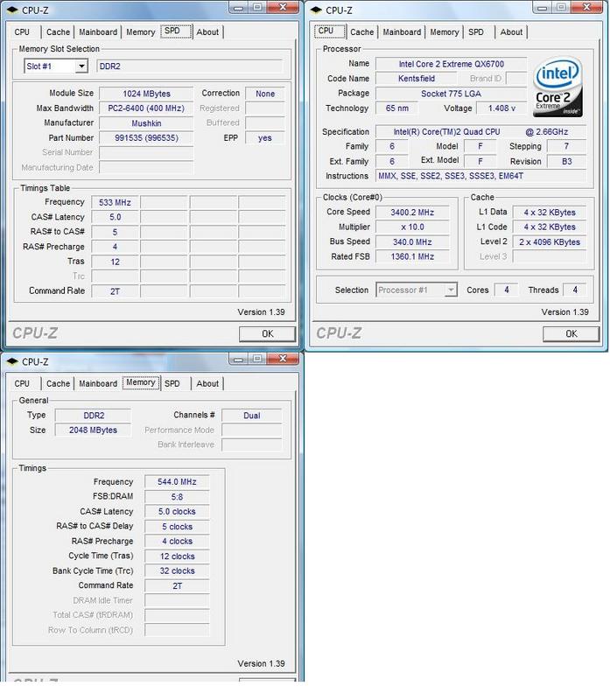
Task: Click OK in the SPD window
Action: [x=268, y=334]
